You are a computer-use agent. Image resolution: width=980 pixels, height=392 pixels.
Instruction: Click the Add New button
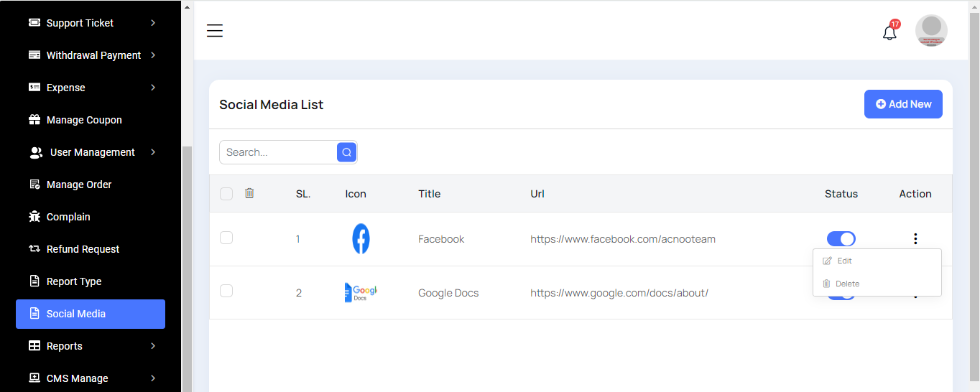point(903,104)
